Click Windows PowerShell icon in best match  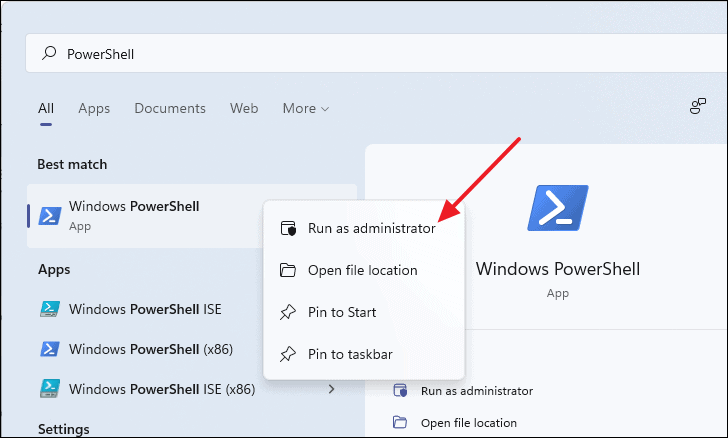pyautogui.click(x=50, y=216)
